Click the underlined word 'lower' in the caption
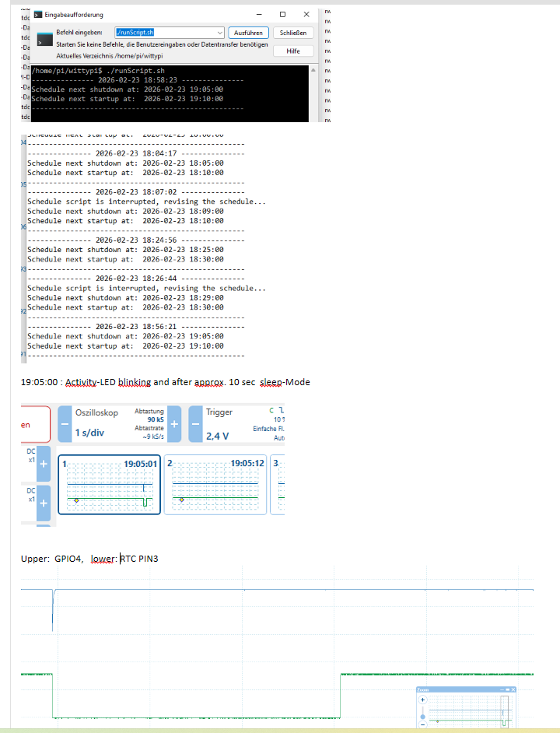The image size is (560, 733). (x=103, y=559)
